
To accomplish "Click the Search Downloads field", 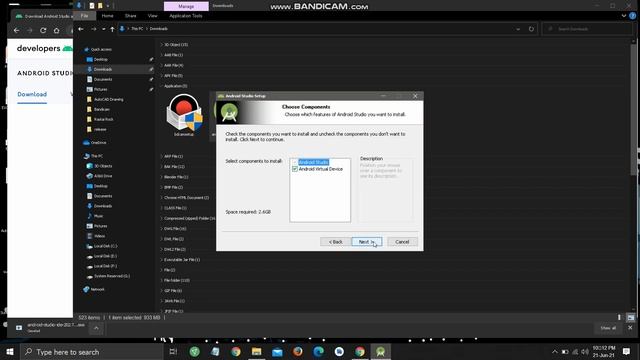I will coord(587,29).
